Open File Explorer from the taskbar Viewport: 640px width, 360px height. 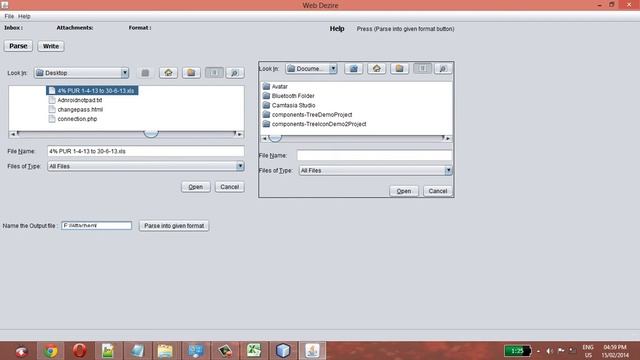165,351
